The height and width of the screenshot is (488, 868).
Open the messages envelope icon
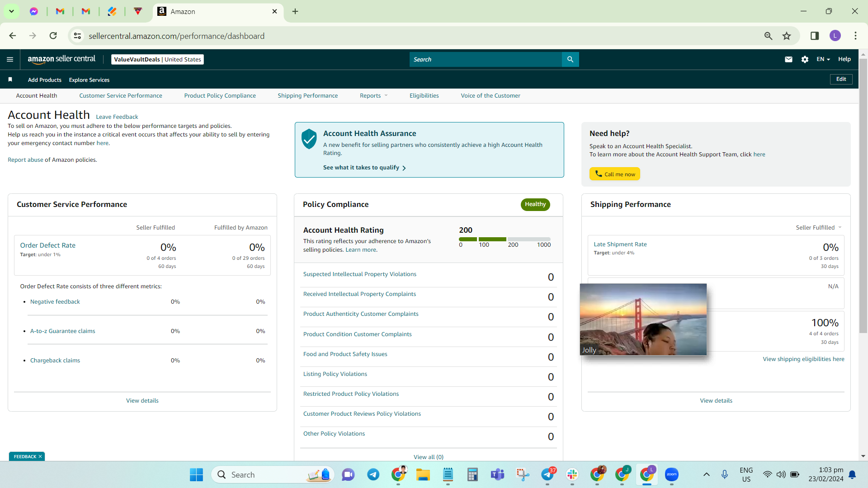pos(788,59)
